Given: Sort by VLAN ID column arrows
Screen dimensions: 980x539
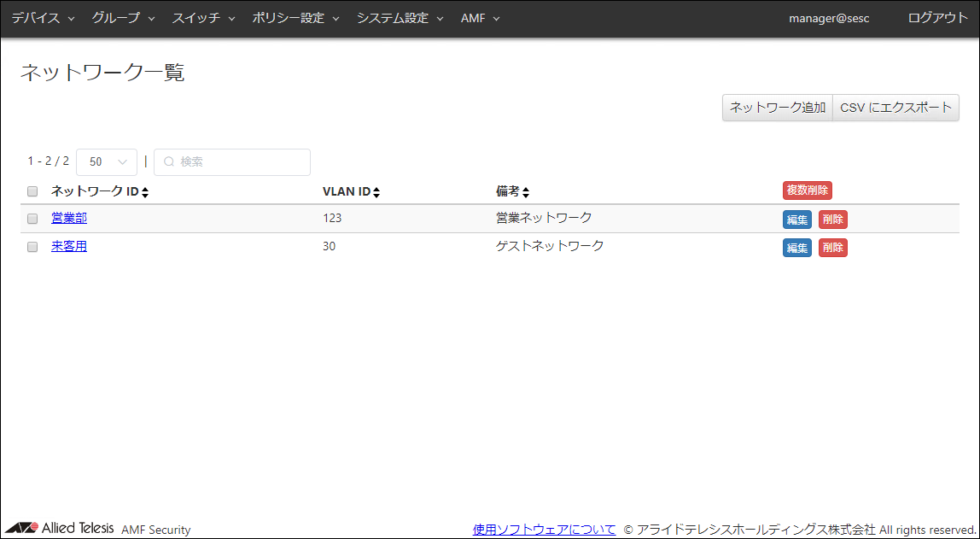Looking at the screenshot, I should click(376, 192).
